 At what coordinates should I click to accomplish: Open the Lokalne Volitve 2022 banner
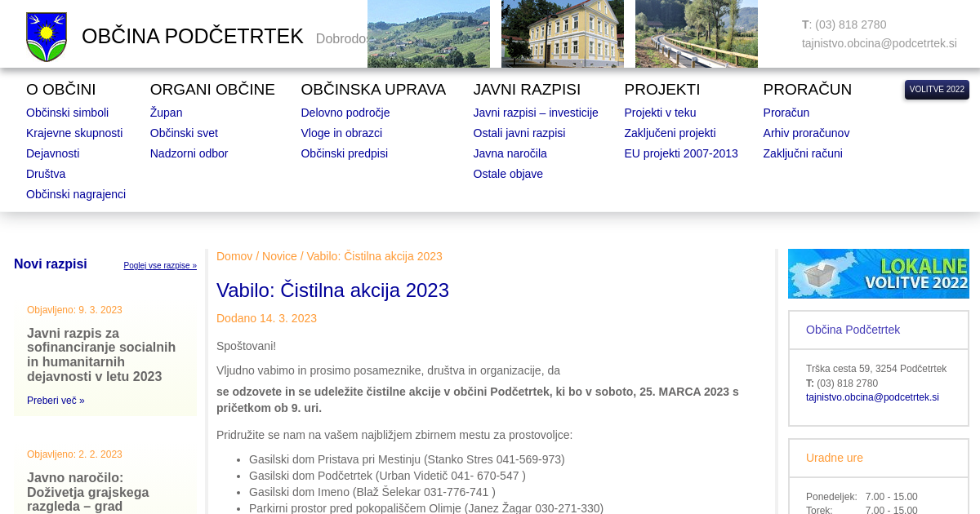(x=878, y=273)
